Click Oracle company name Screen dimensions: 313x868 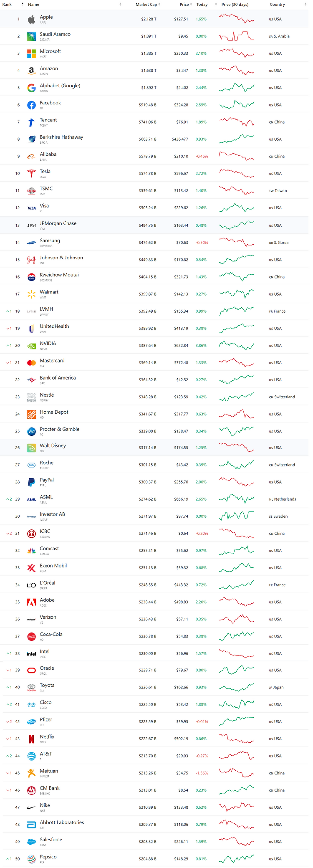[47, 668]
